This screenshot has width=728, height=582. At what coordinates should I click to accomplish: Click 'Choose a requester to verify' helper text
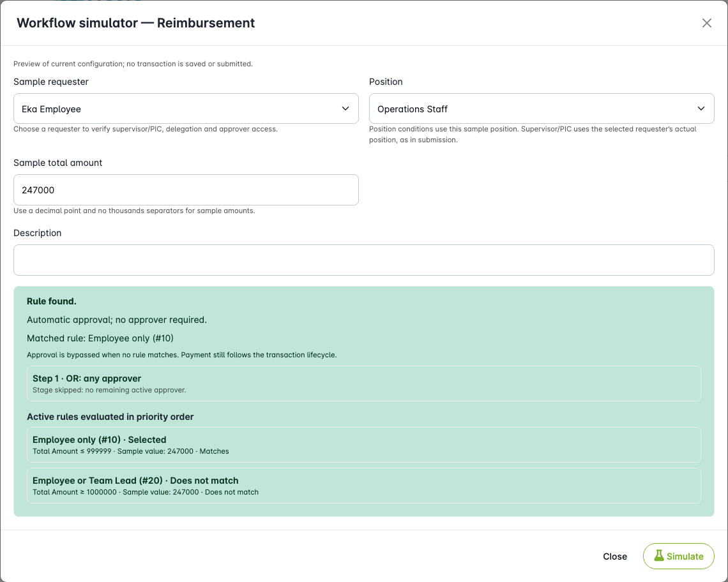point(146,129)
